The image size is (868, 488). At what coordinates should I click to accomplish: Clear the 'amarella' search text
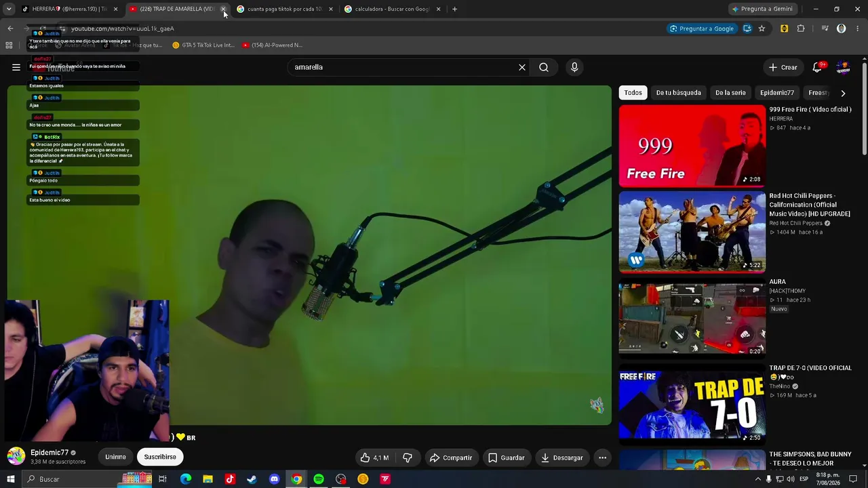[522, 67]
